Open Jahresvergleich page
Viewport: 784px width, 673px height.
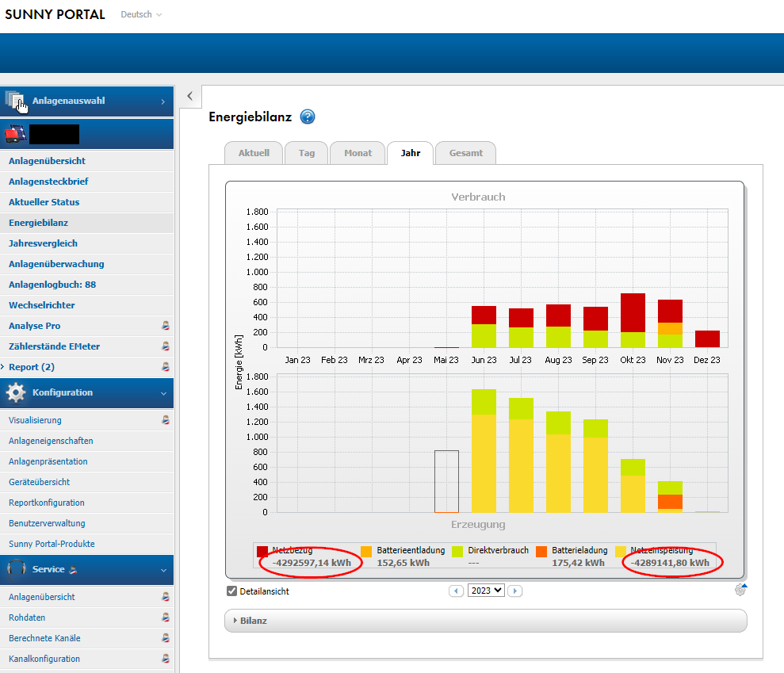(x=43, y=243)
